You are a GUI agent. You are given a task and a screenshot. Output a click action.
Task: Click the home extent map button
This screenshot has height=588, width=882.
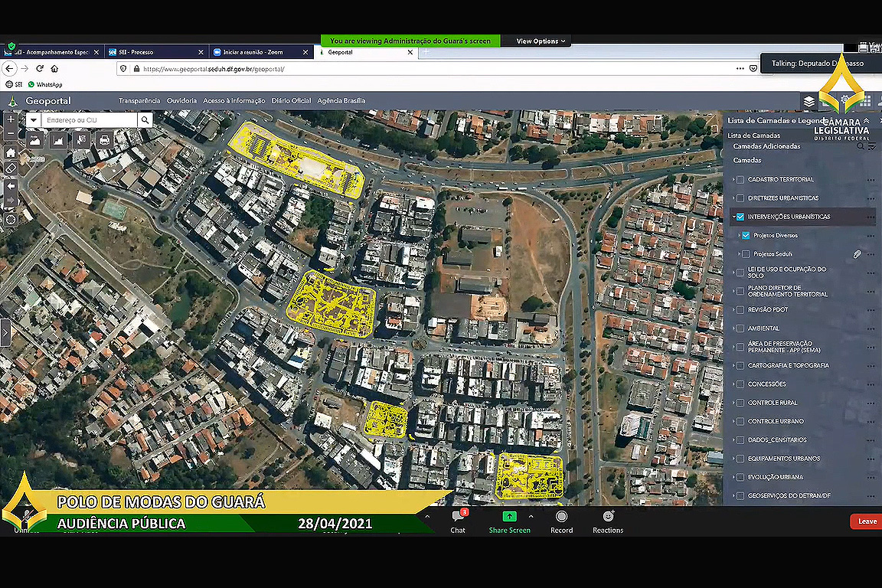pyautogui.click(x=11, y=152)
